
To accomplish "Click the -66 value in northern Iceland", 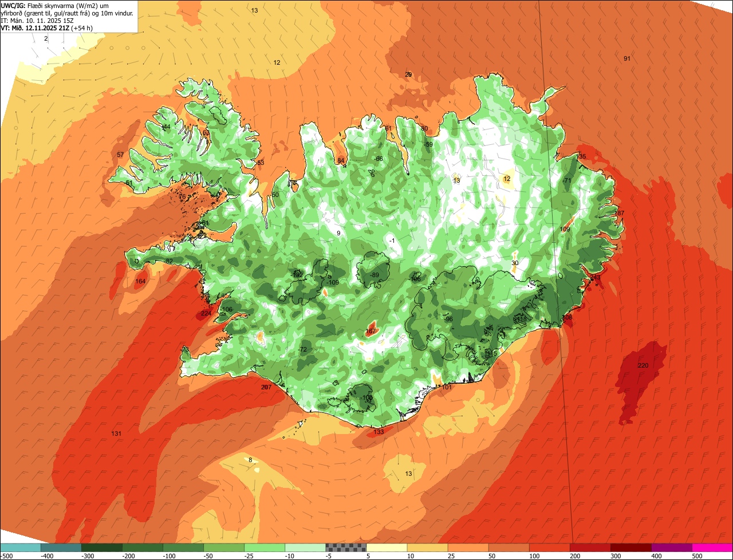I will (x=378, y=159).
